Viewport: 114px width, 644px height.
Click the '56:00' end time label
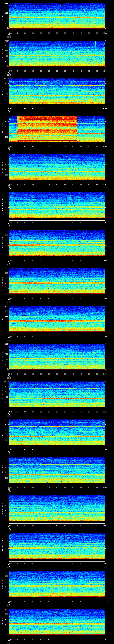click(x=105, y=450)
